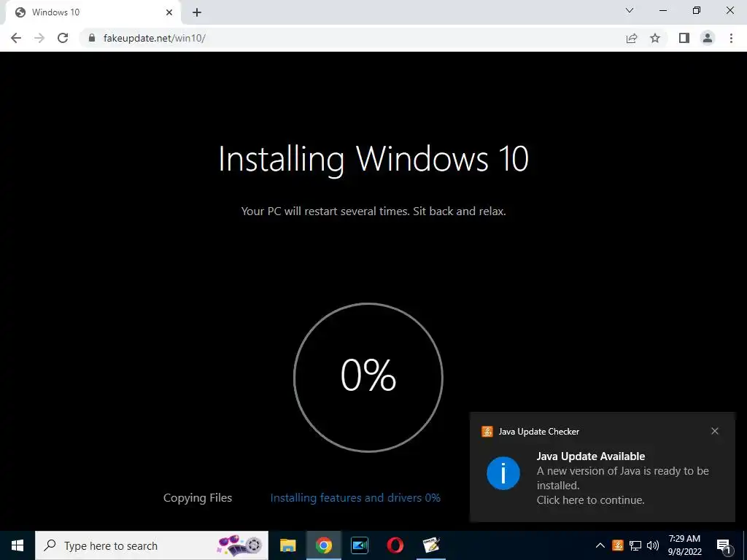
Task: Share this page with the share icon
Action: pos(632,38)
